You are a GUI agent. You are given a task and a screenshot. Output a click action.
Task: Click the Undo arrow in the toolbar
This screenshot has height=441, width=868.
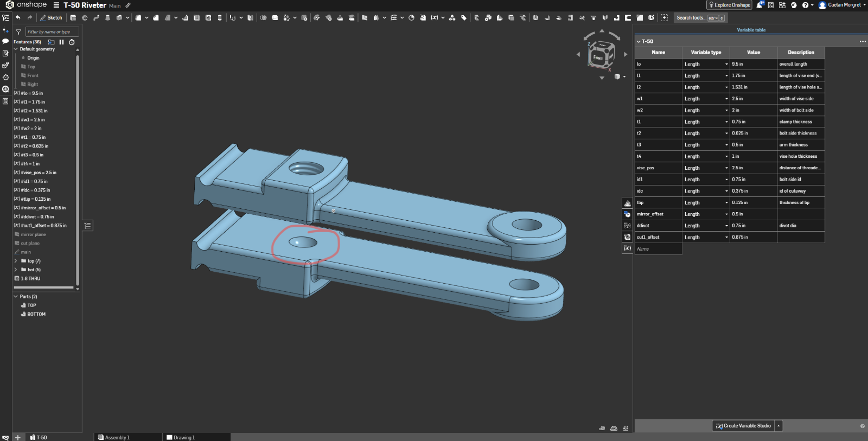(18, 18)
